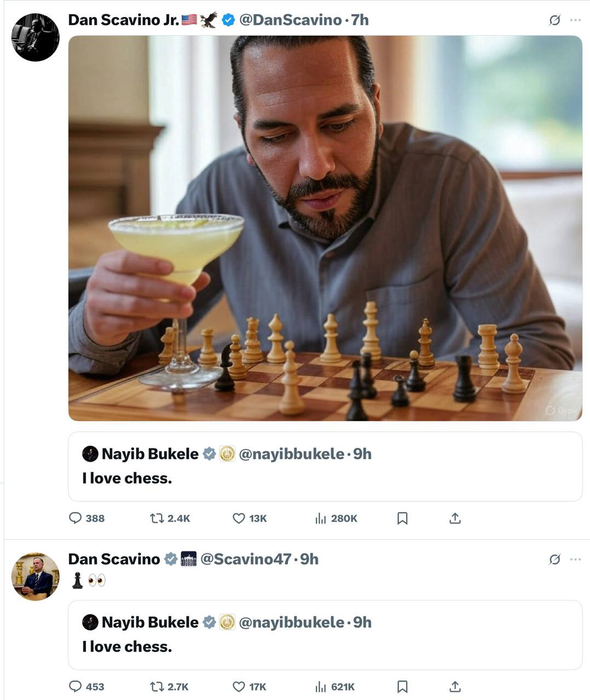Repost the tweet with 2.7K reposts
This screenshot has width=590, height=700.
(x=157, y=686)
